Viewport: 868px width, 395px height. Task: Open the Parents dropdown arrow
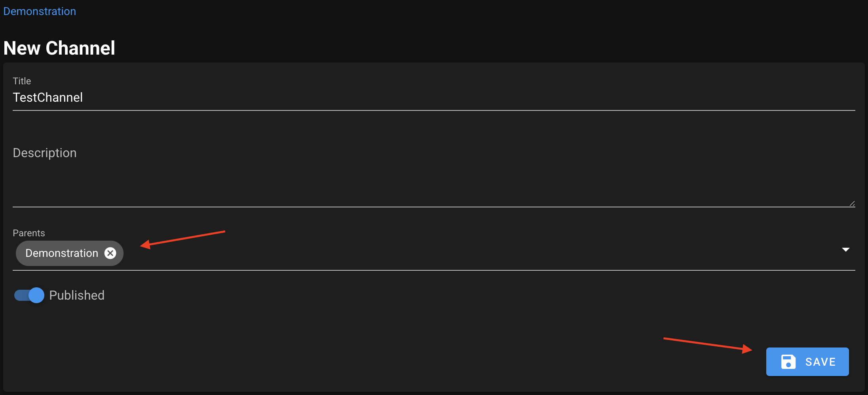click(845, 250)
